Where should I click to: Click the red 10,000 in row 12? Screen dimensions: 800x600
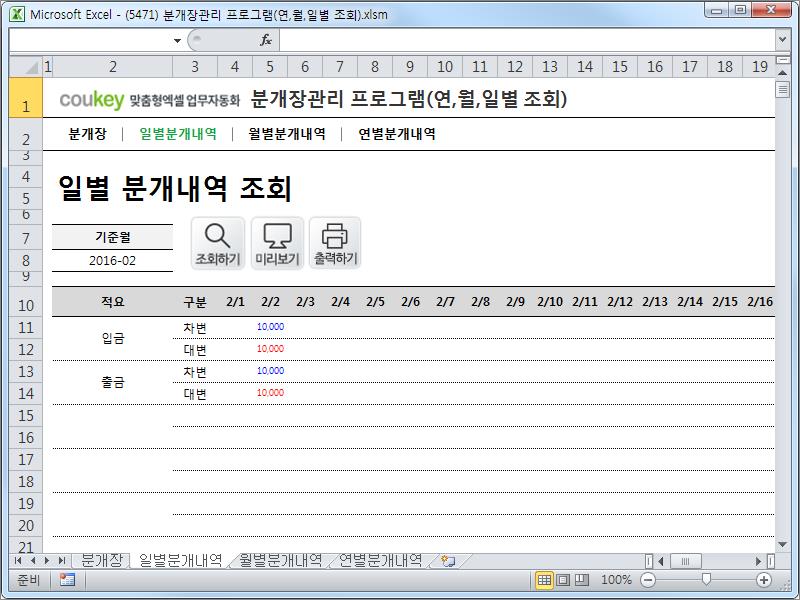point(270,349)
